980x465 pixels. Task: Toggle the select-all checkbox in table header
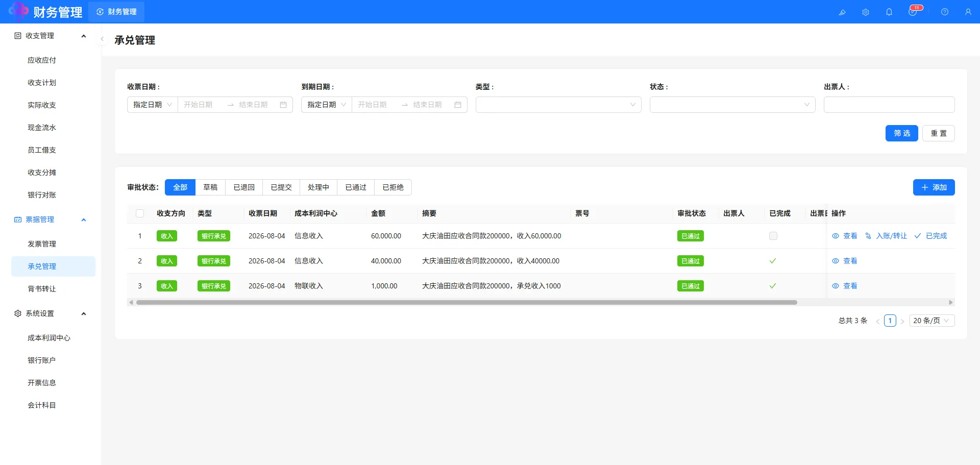coord(140,213)
